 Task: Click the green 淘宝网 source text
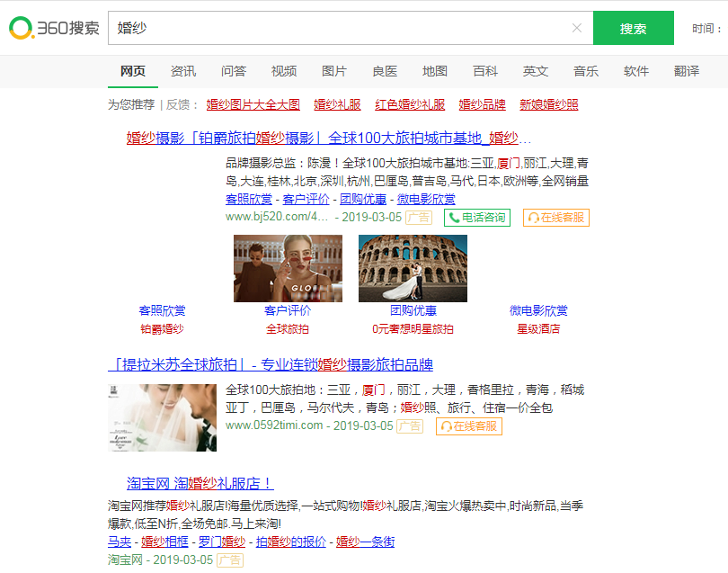[x=125, y=560]
